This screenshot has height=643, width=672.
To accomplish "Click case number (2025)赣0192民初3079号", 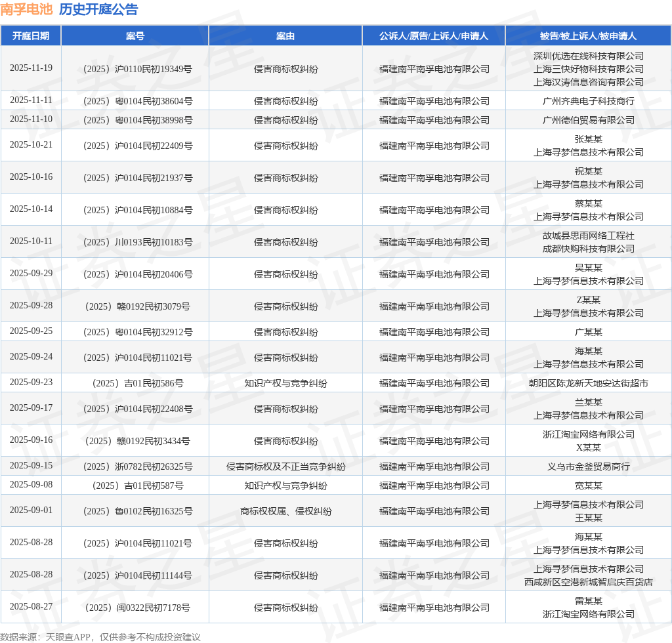I will 138,306.
